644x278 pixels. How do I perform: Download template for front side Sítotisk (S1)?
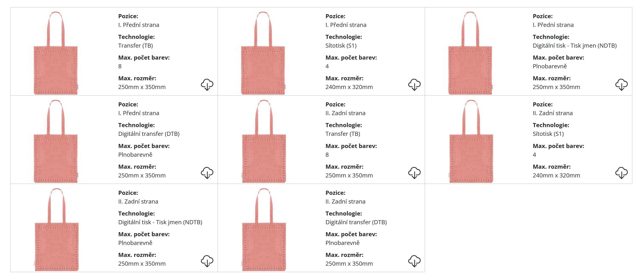[x=414, y=85]
